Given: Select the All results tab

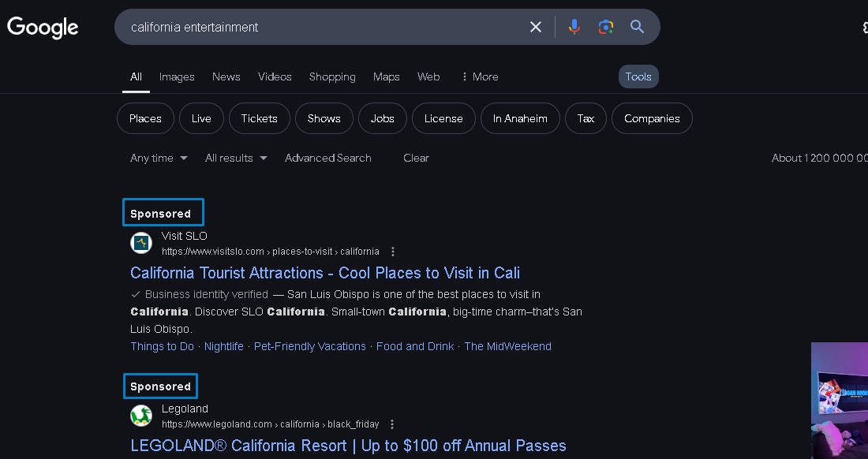Looking at the screenshot, I should click(137, 76).
